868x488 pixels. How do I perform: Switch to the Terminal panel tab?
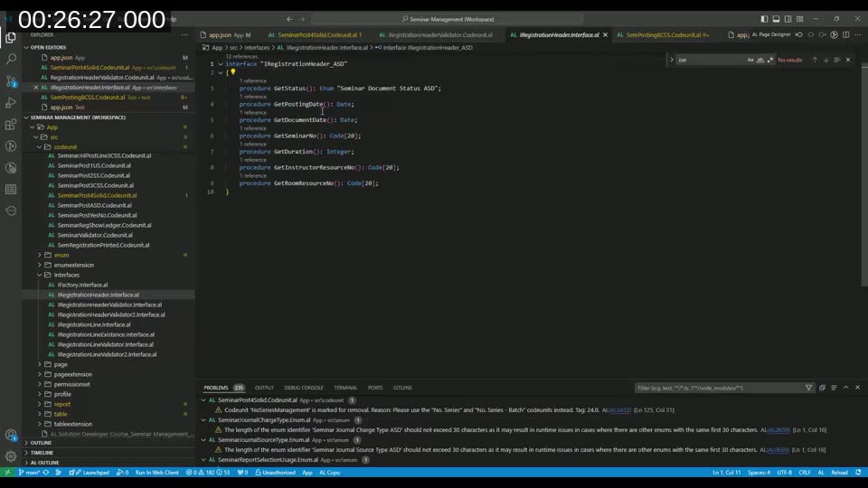[345, 388]
